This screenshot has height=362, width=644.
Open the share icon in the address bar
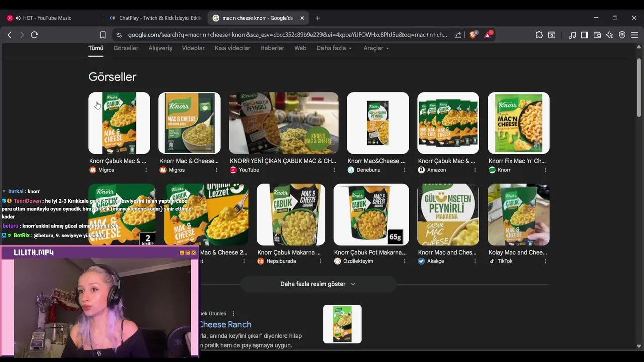[458, 35]
